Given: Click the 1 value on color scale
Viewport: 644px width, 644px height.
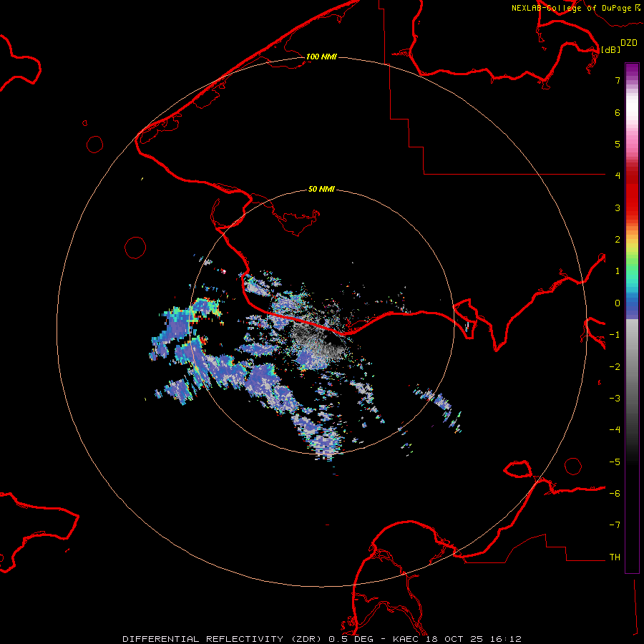Looking at the screenshot, I should (x=618, y=271).
